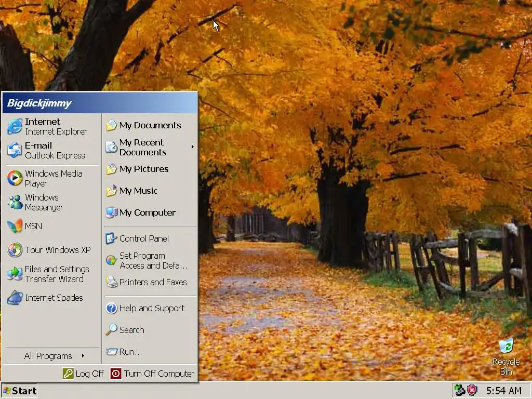Viewport: 532px width, 399px height.
Task: Click Files and Settings Transfer Wizard label
Action: [57, 274]
